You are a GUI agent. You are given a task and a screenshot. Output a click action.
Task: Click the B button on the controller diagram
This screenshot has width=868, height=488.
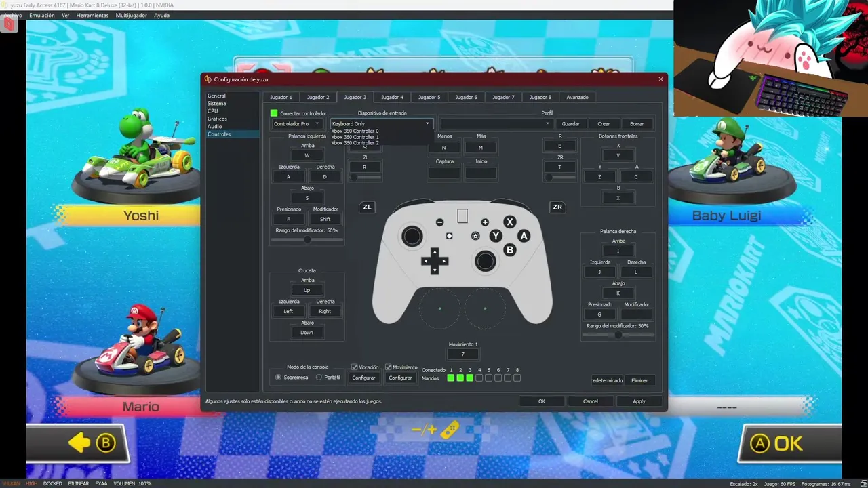[x=510, y=249]
